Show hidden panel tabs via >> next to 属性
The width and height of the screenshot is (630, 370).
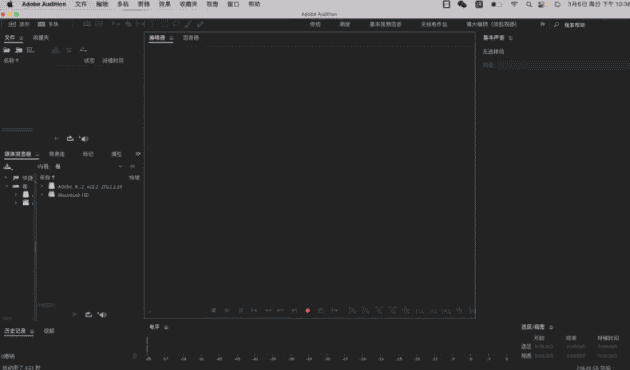138,154
